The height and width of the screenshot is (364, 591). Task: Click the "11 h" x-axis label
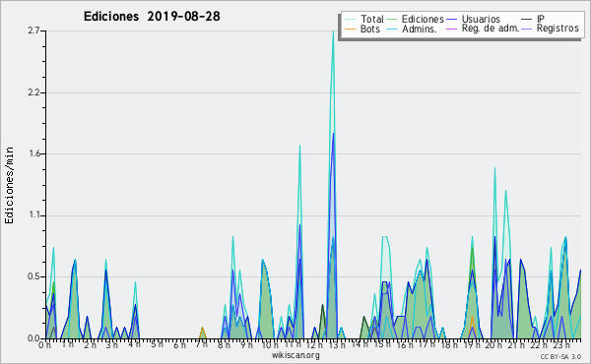point(293,344)
